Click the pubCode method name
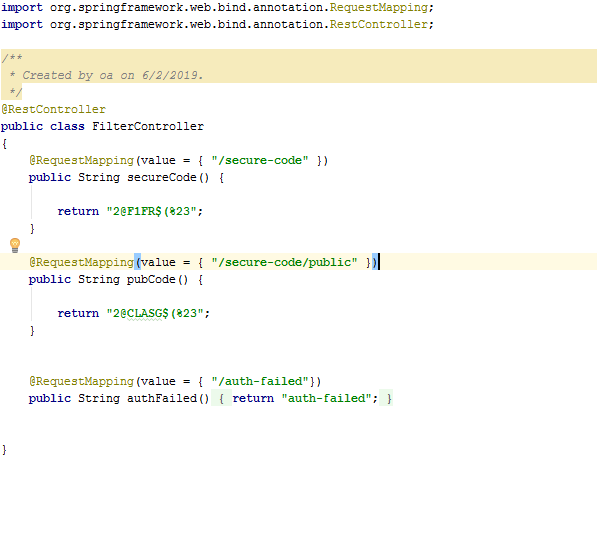Image resolution: width=597 pixels, height=543 pixels. pyautogui.click(x=151, y=279)
